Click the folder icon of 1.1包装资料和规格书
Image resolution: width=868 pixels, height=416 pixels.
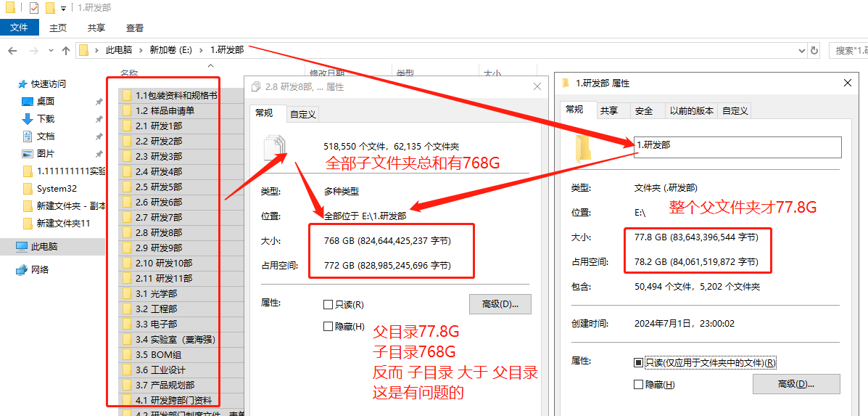(127, 95)
